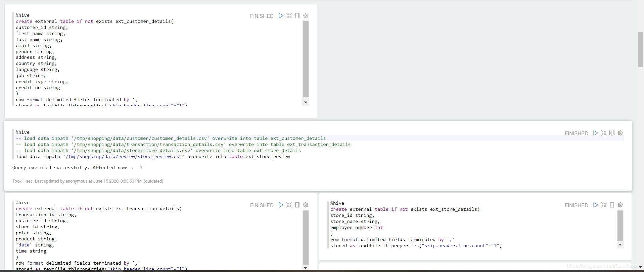Click the '`date` string,' line
This screenshot has height=272, width=644.
pyautogui.click(x=35, y=245)
